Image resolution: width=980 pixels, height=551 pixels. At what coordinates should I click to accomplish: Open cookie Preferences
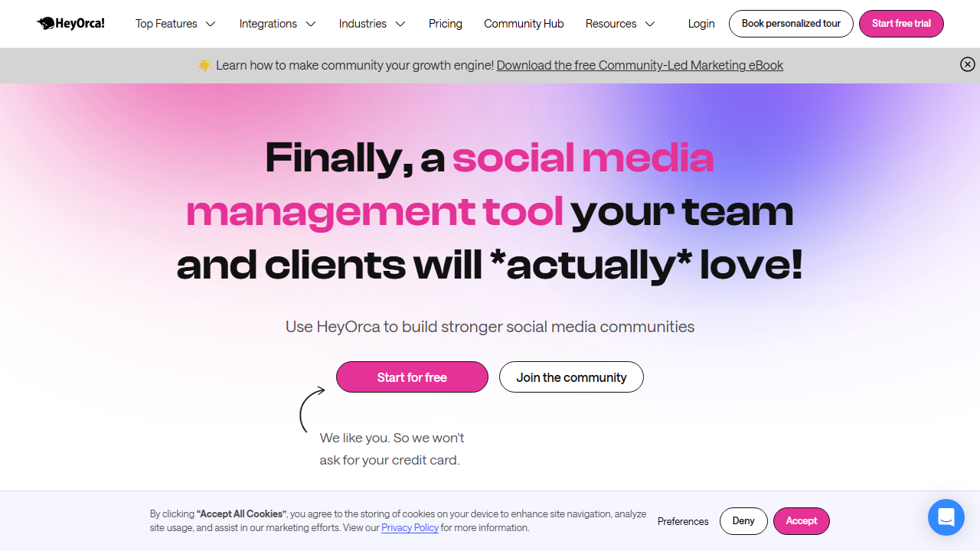tap(683, 521)
